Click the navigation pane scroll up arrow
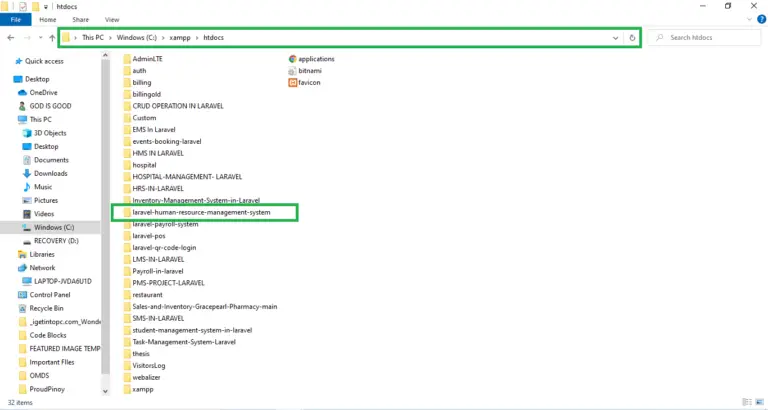The height and width of the screenshot is (410, 768). point(105,56)
